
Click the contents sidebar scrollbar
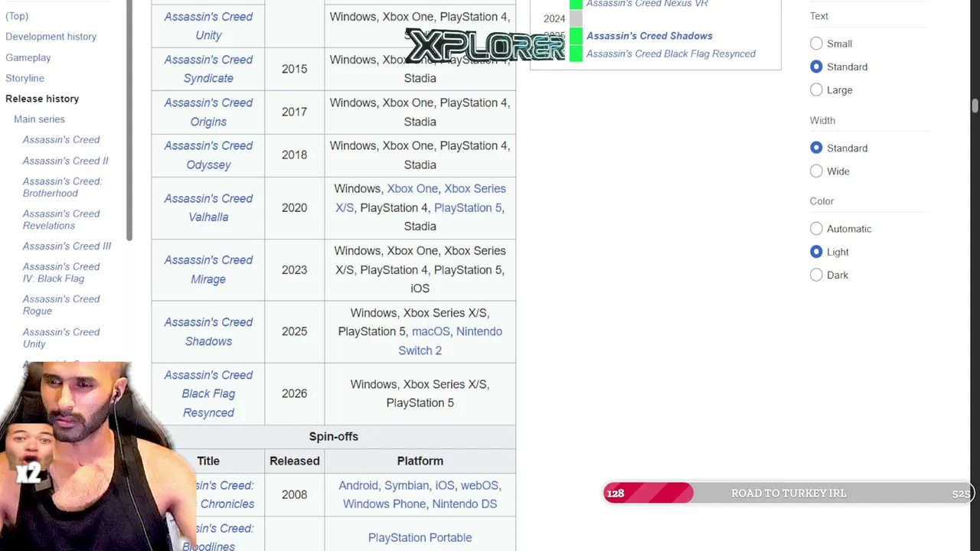coord(129,121)
